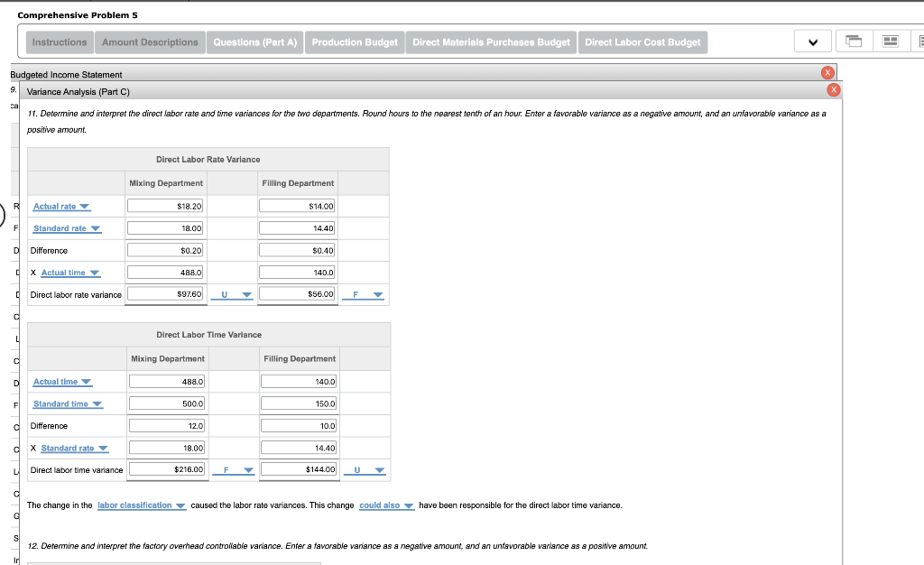Open the 'could also' dropdown

[x=386, y=505]
